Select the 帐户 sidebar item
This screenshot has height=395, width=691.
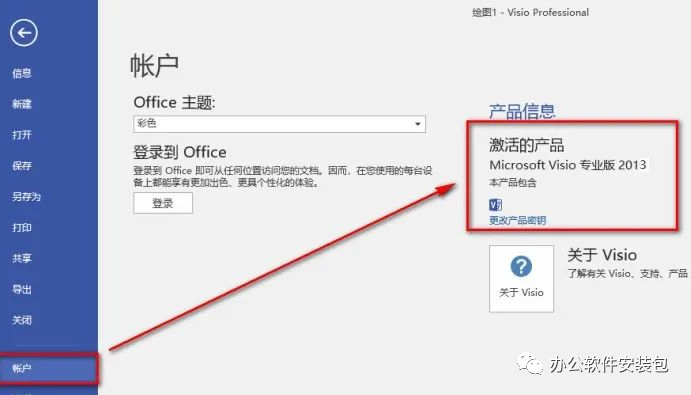coord(48,369)
